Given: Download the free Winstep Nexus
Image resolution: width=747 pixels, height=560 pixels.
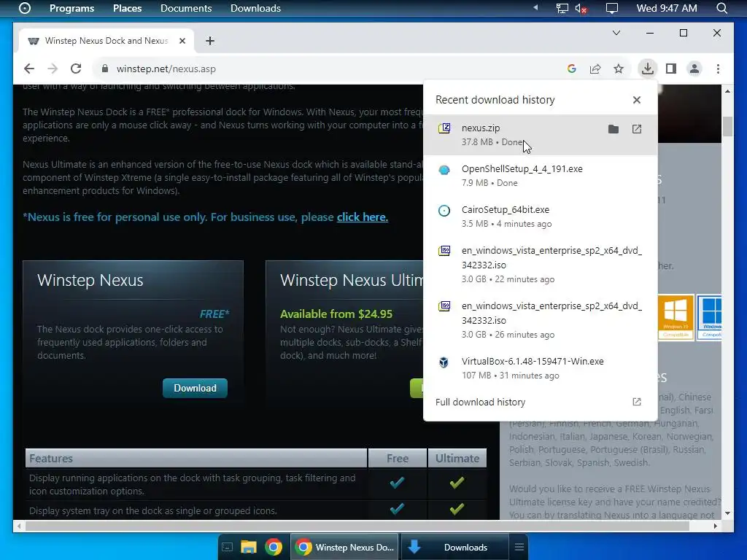Looking at the screenshot, I should pyautogui.click(x=195, y=388).
